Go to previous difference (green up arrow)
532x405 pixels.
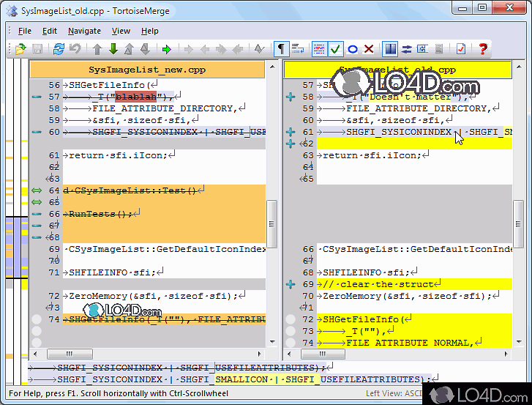(x=97, y=49)
